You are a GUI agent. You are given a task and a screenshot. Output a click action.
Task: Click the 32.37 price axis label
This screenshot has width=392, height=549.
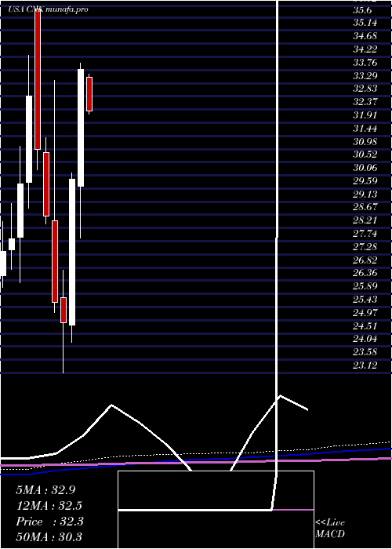pos(365,102)
